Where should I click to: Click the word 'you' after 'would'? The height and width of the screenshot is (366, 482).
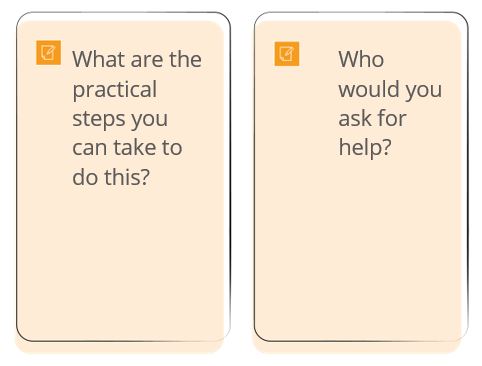[x=423, y=91]
